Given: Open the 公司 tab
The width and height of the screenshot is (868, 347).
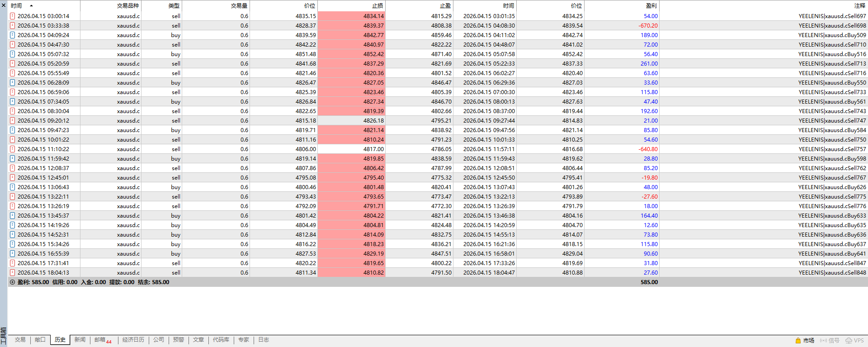Looking at the screenshot, I should click(159, 340).
